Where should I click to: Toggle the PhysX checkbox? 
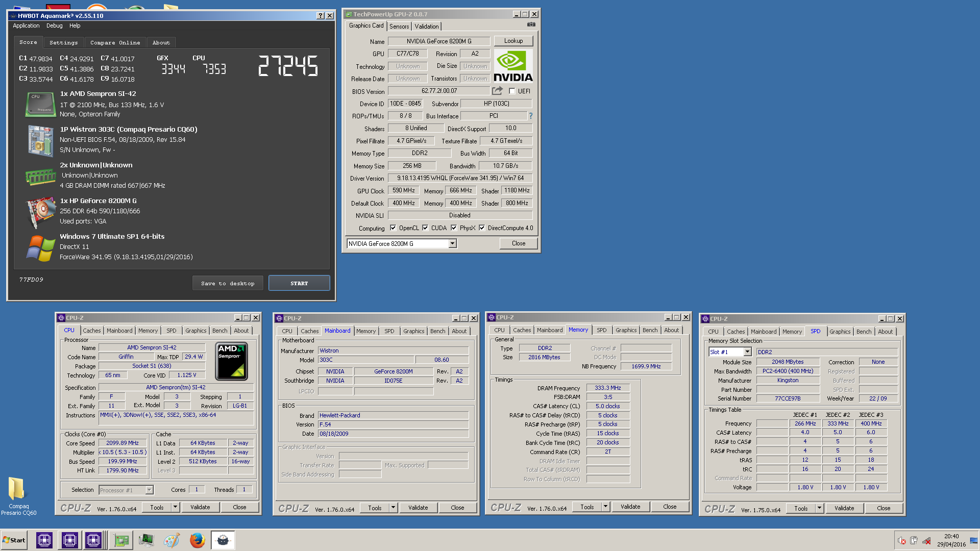pyautogui.click(x=454, y=228)
